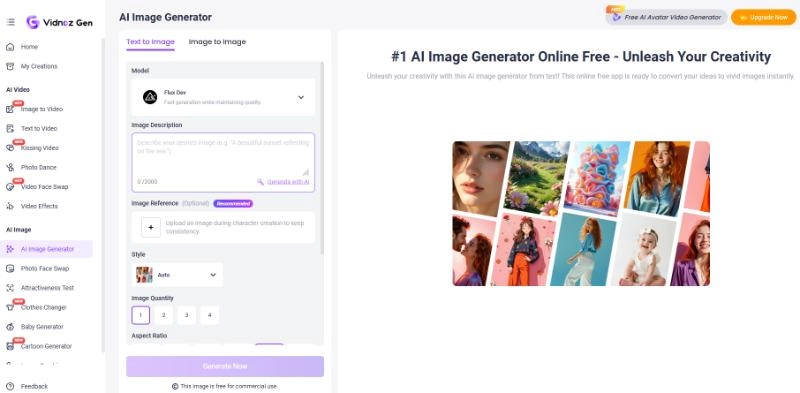Viewport: 800px width, 393px height.
Task: Click the Video Effects icon
Action: click(10, 206)
